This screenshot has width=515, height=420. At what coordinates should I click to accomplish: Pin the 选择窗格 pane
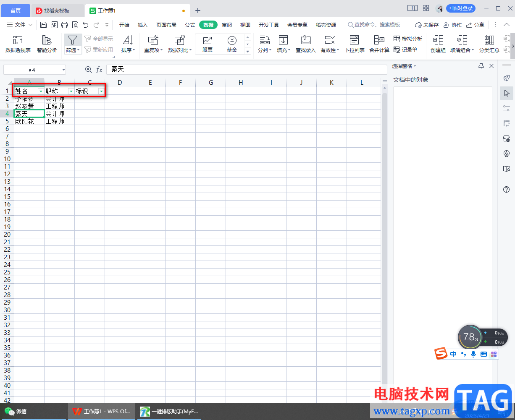pos(481,66)
